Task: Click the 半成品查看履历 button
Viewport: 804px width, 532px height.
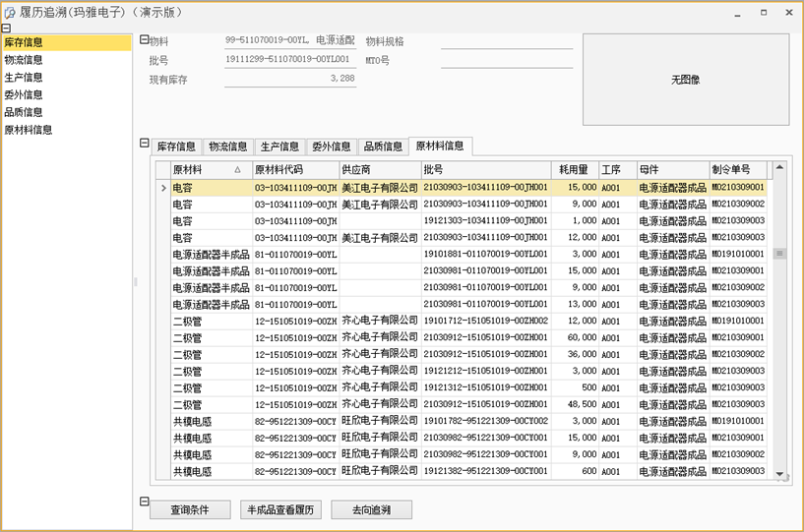Action: [280, 510]
